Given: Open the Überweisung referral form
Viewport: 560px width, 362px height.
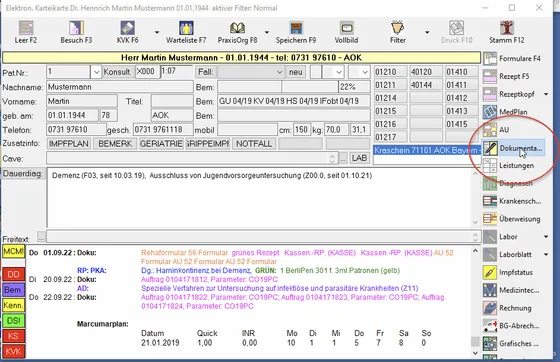Looking at the screenshot, I should pos(512,219).
